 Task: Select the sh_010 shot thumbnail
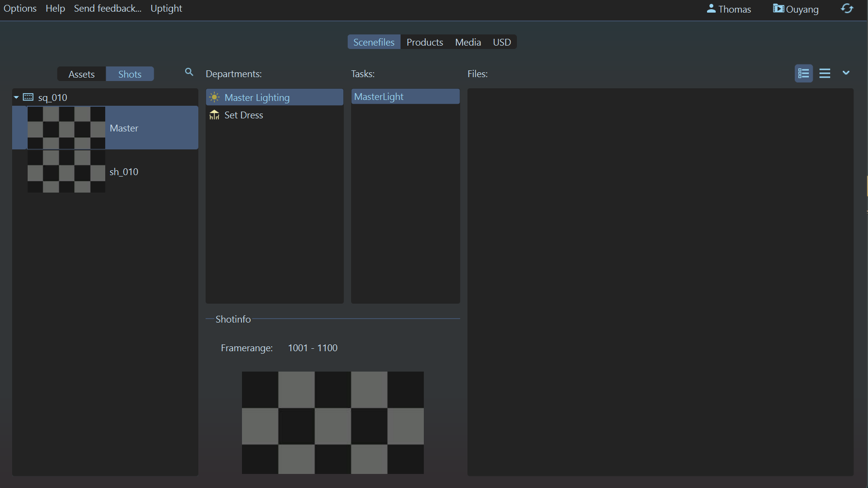[66, 172]
